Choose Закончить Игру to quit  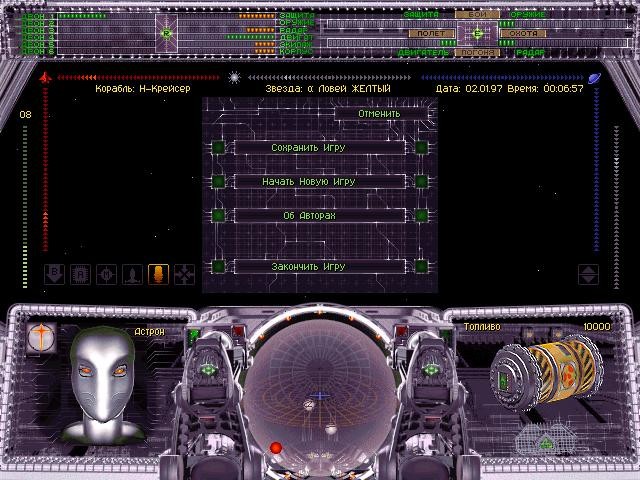(x=320, y=267)
